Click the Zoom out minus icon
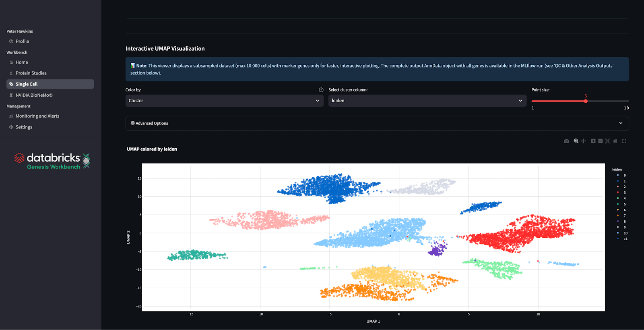The image size is (644, 330). (600, 141)
